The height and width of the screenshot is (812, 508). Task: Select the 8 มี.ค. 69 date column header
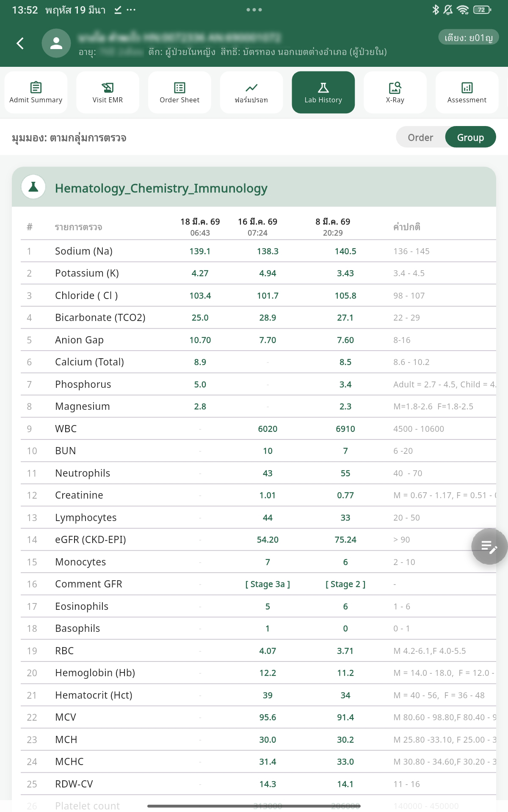pos(333,227)
